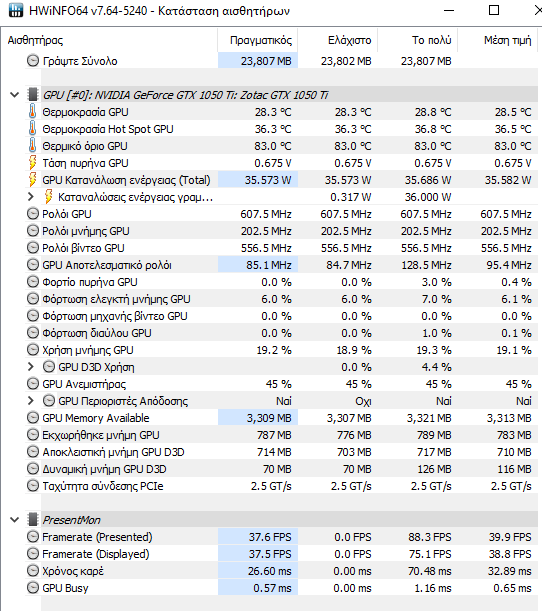Click the lightning icon next to GPU Κατανάλωση ενέργειας (Total)
542x611 pixels.
click(x=33, y=180)
